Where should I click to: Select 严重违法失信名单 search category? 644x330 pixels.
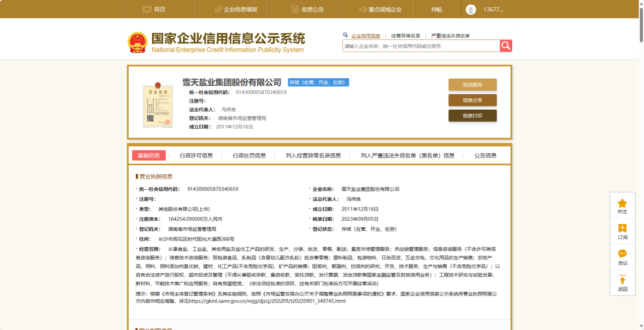coord(451,36)
